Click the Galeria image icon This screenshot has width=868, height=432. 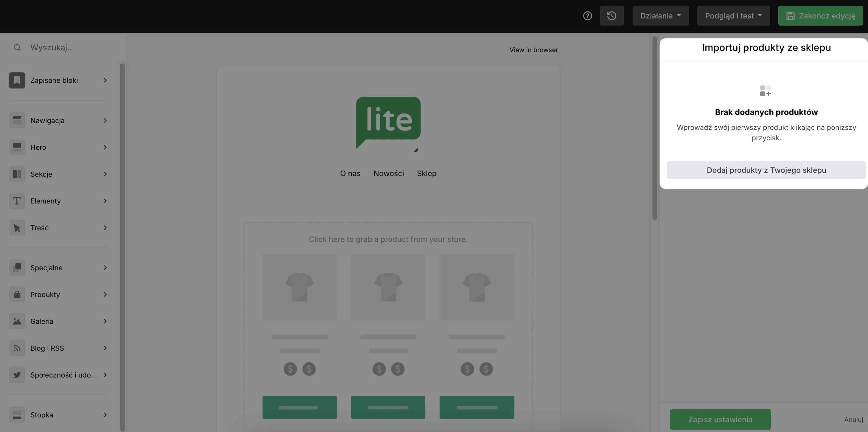point(17,321)
